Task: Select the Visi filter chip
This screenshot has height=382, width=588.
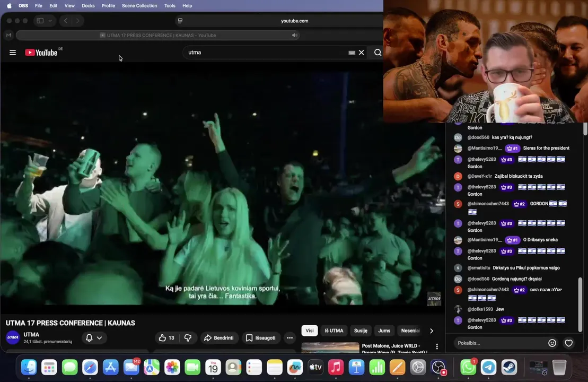Action: click(309, 331)
